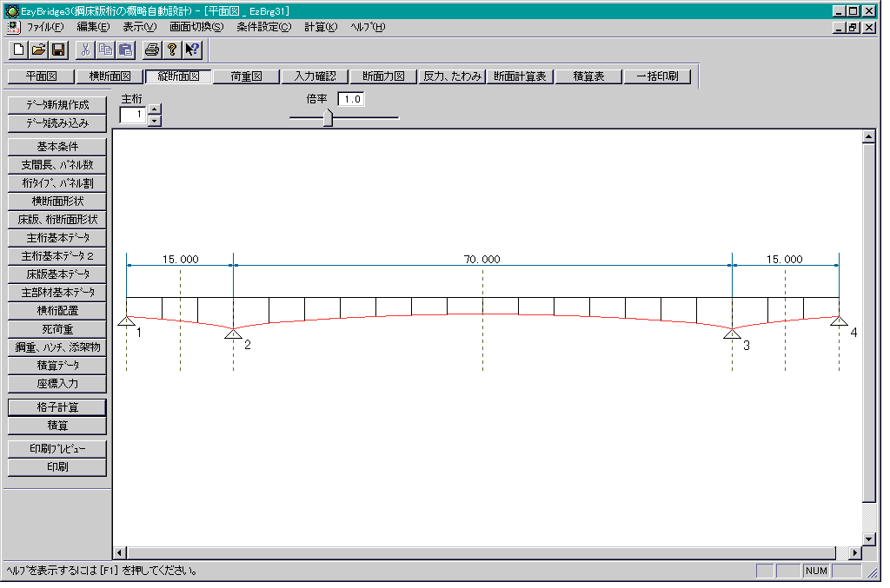Click the 座標入力 button
Image resolution: width=890 pixels, height=588 pixels.
(57, 384)
